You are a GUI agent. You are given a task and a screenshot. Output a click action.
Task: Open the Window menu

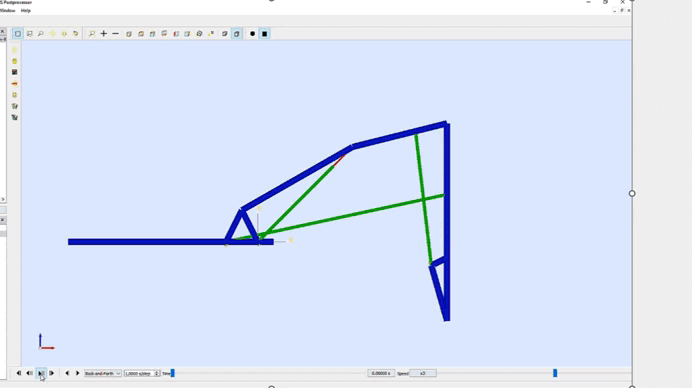tap(7, 11)
